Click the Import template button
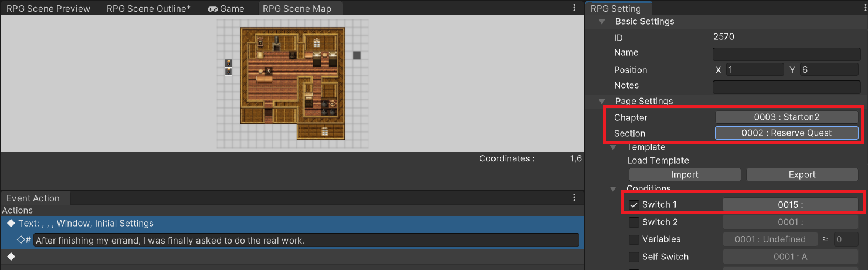 (684, 175)
